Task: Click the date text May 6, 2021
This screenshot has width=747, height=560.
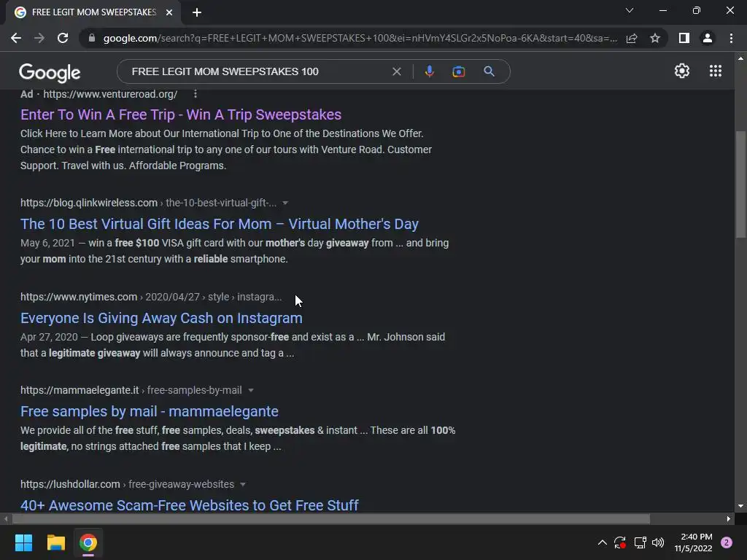Action: 47,244
